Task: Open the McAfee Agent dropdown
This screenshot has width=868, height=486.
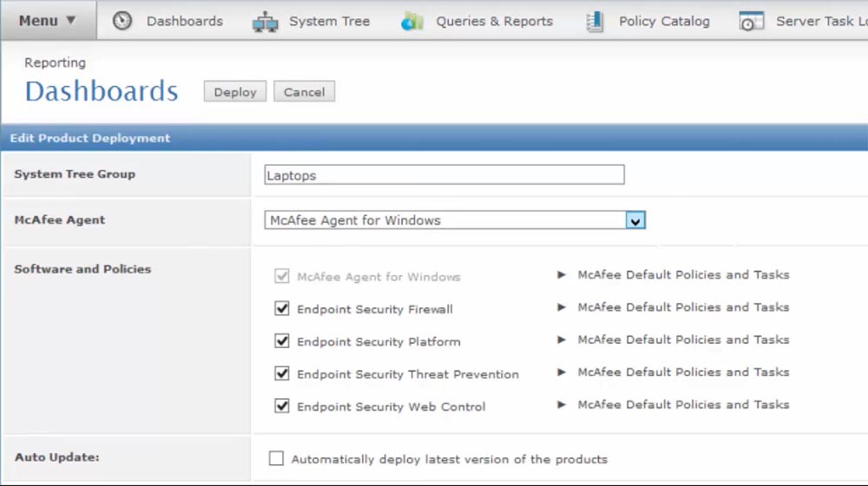Action: click(x=635, y=220)
